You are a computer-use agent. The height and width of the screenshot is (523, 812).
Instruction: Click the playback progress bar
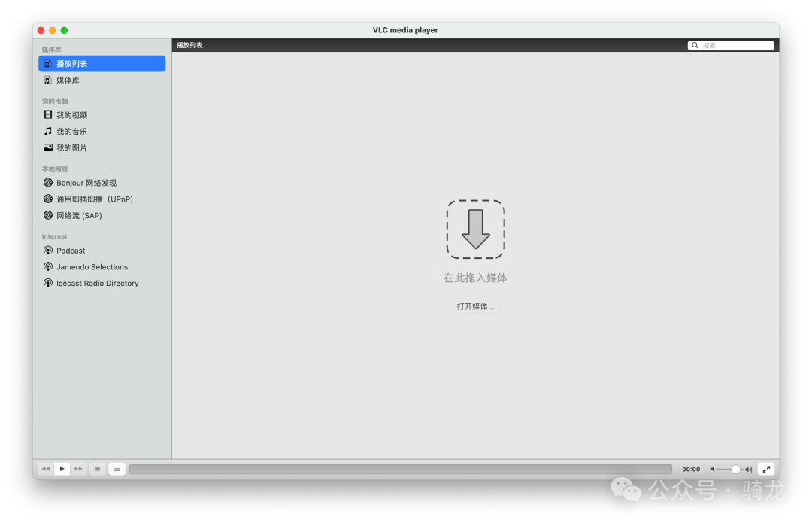(400, 469)
